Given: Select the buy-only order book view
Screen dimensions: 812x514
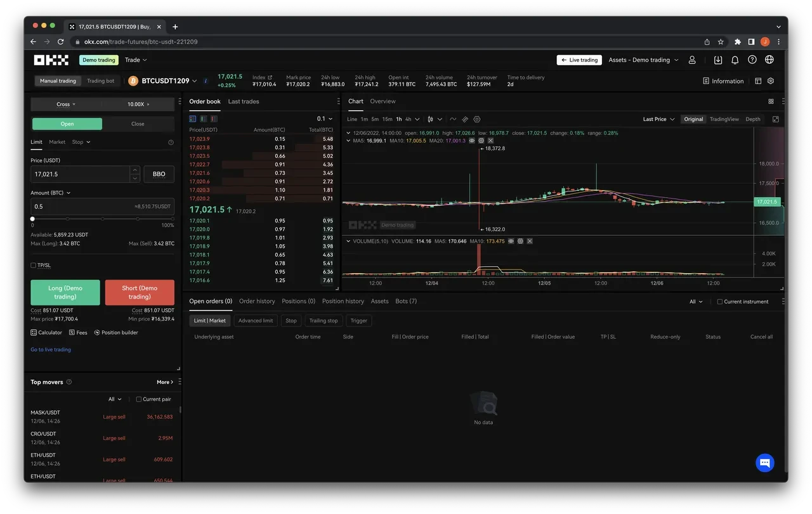Looking at the screenshot, I should click(x=204, y=119).
